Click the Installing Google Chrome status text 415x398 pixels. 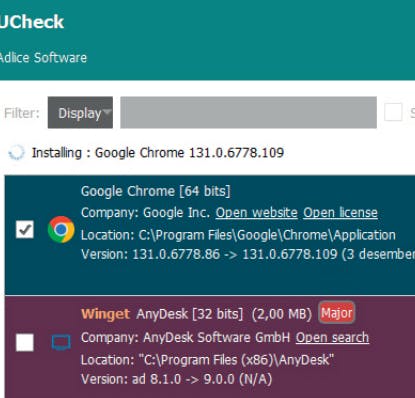tap(158, 153)
